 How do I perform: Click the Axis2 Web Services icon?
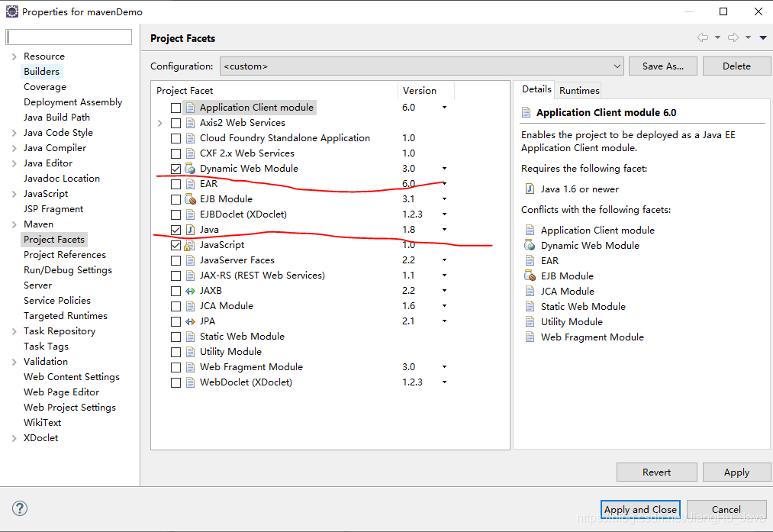coord(190,123)
